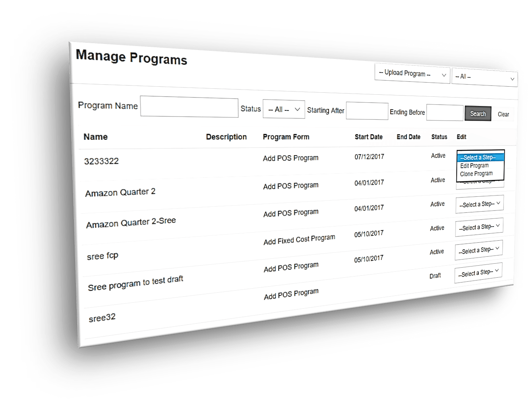This screenshot has width=532, height=416.
Task: Select the Amazon Quarter 2-Sree program name
Action: [131, 222]
